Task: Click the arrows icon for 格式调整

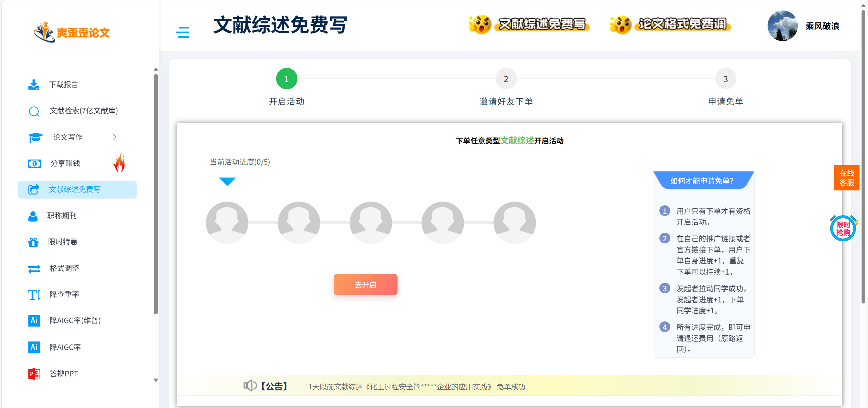Action: point(34,268)
